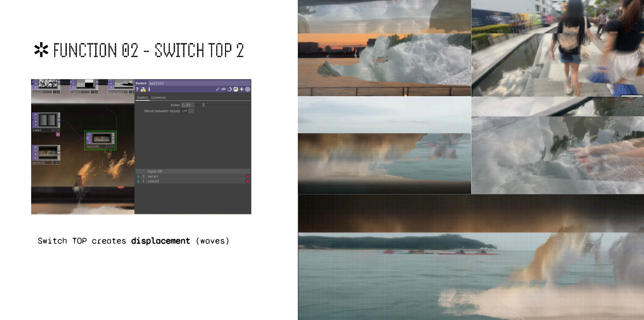
Task: Move ramp1 input up with arrow
Action: 139,176
